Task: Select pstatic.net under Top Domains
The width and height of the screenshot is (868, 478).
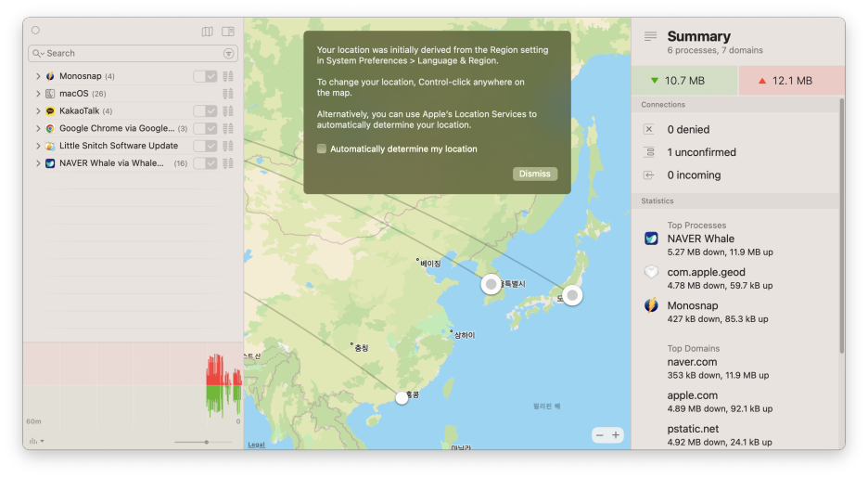Action: (x=693, y=429)
